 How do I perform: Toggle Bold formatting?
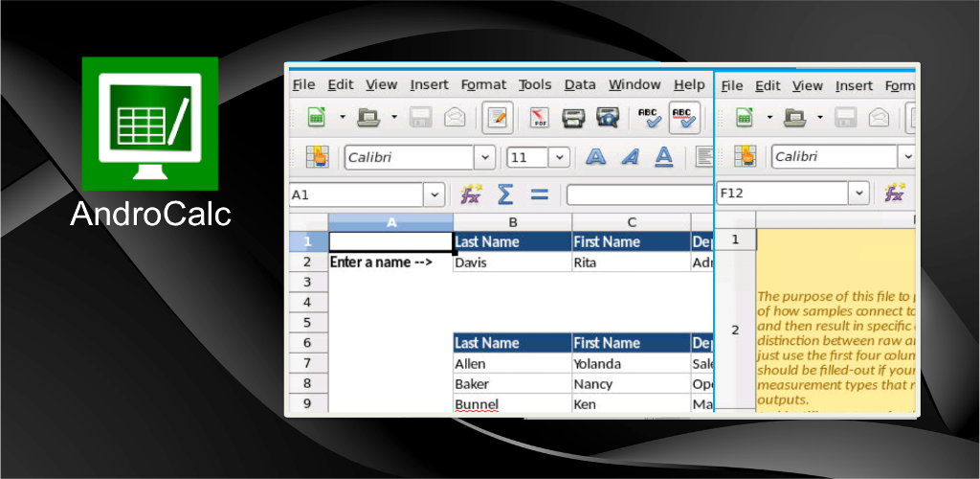[595, 157]
